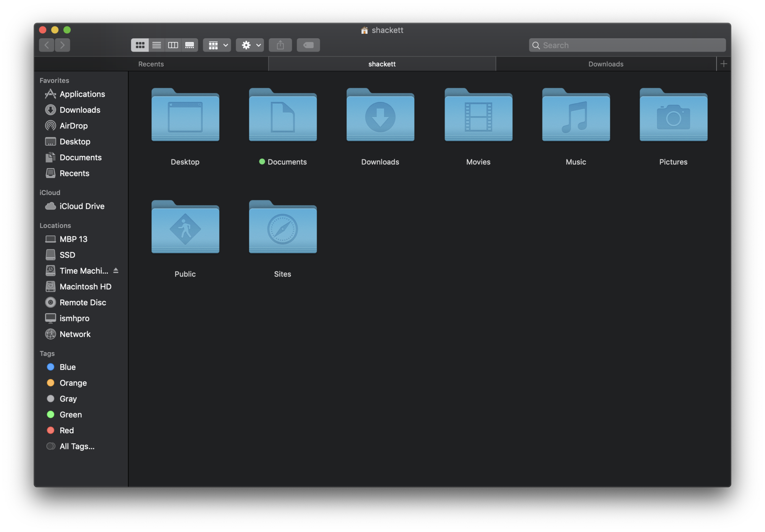The height and width of the screenshot is (532, 765).
Task: Select the Sites folder icon
Action: click(283, 228)
